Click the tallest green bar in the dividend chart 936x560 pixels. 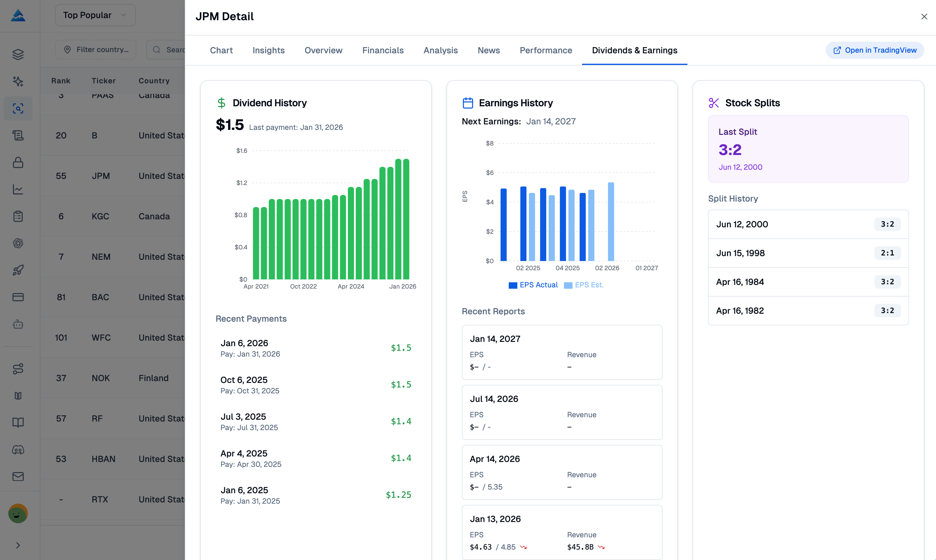(x=406, y=219)
